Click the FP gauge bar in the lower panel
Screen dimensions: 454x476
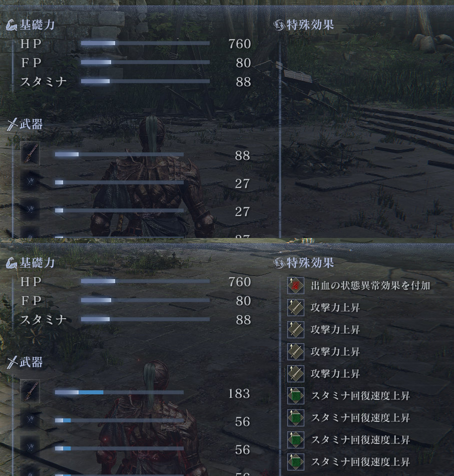click(145, 300)
